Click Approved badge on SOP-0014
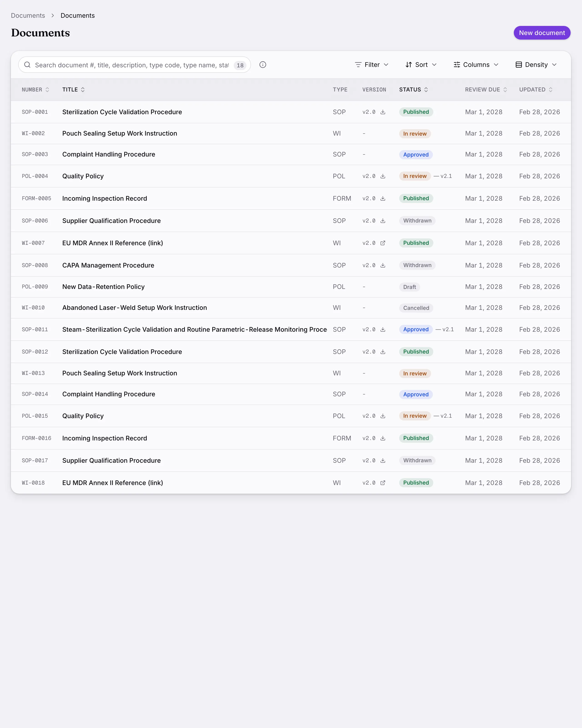The image size is (582, 728). coord(416,394)
